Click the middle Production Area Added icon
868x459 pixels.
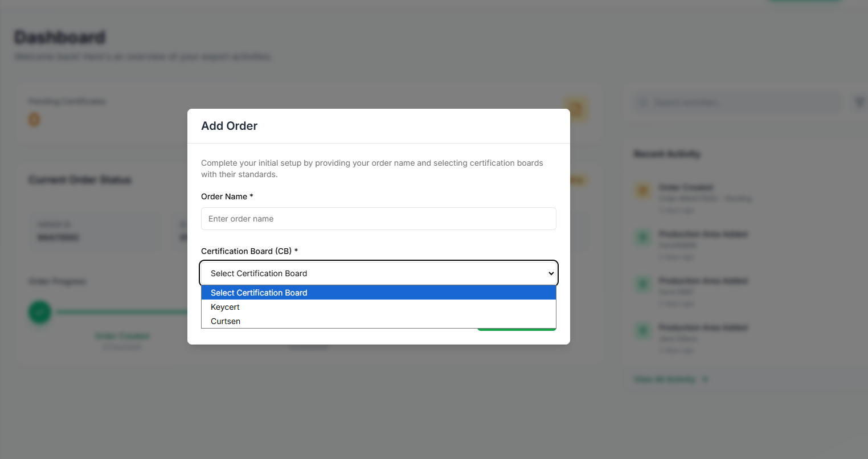[643, 284]
